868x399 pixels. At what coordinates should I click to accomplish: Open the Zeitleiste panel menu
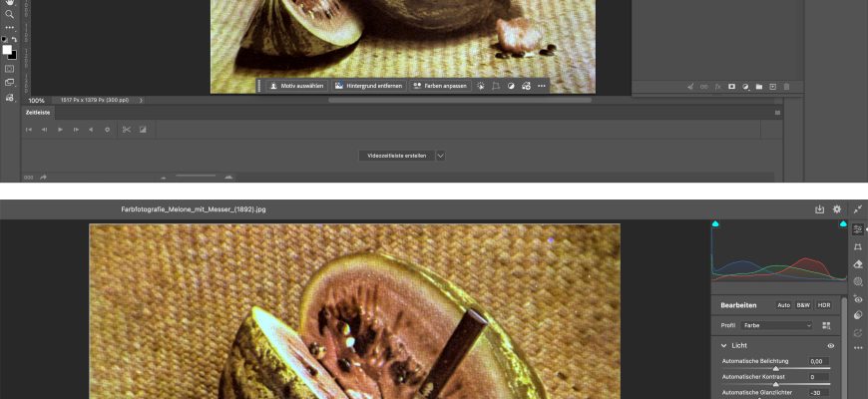(777, 113)
